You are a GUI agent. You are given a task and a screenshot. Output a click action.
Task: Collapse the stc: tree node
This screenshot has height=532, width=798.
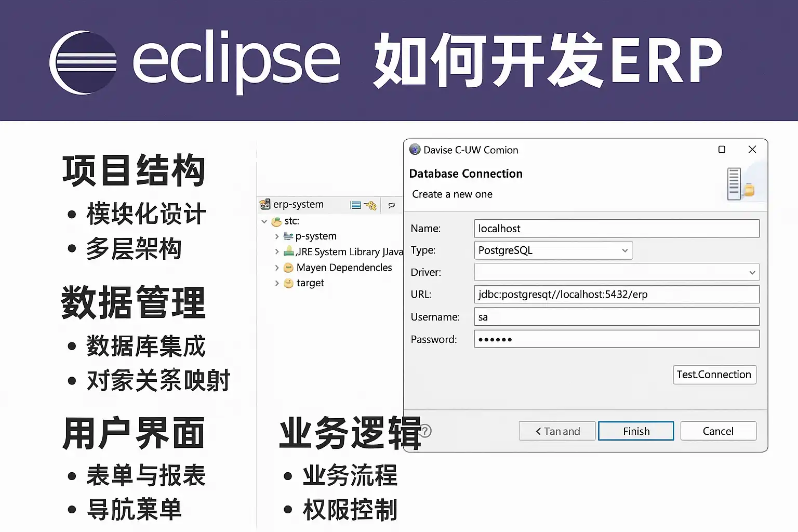(x=264, y=222)
